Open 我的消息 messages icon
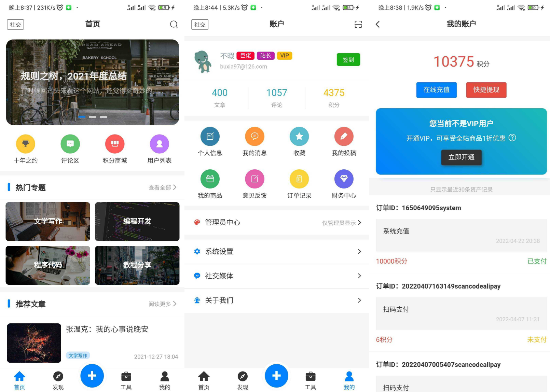 (255, 136)
